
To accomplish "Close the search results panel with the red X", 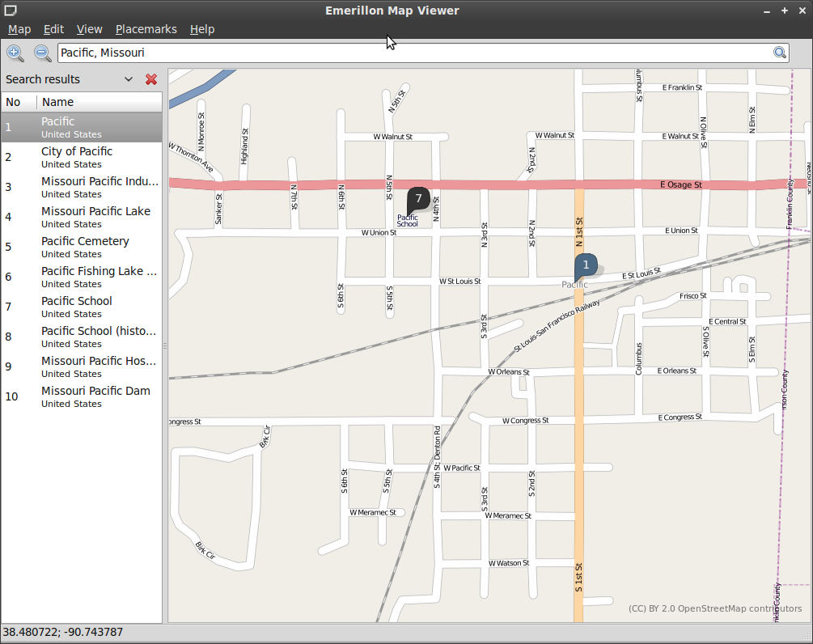I will [151, 79].
